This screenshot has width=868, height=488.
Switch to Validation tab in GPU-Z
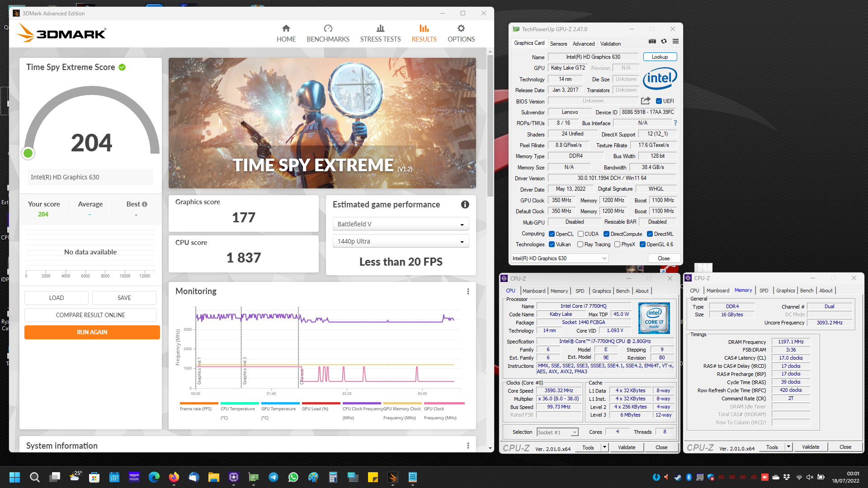tap(610, 44)
